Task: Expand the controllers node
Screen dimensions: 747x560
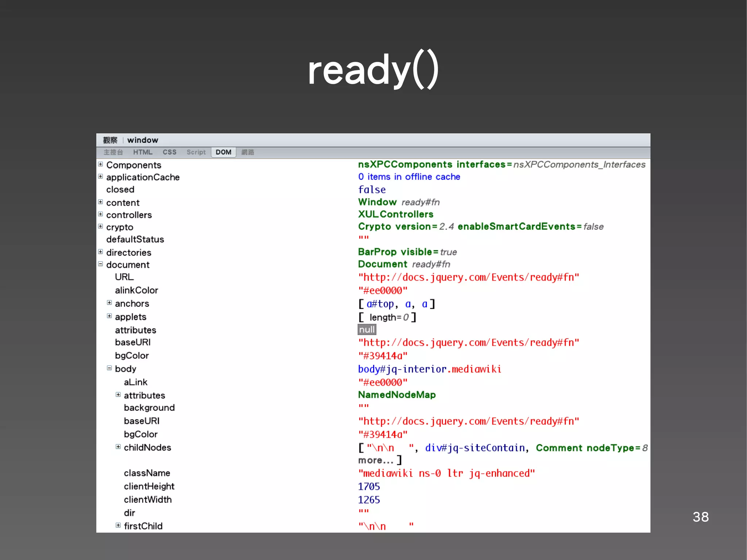Action: (100, 214)
